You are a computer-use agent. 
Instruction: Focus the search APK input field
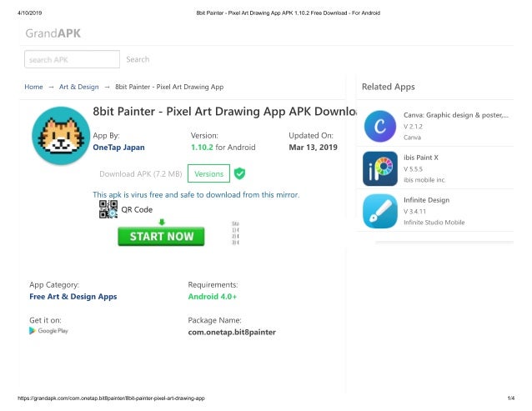[x=72, y=59]
